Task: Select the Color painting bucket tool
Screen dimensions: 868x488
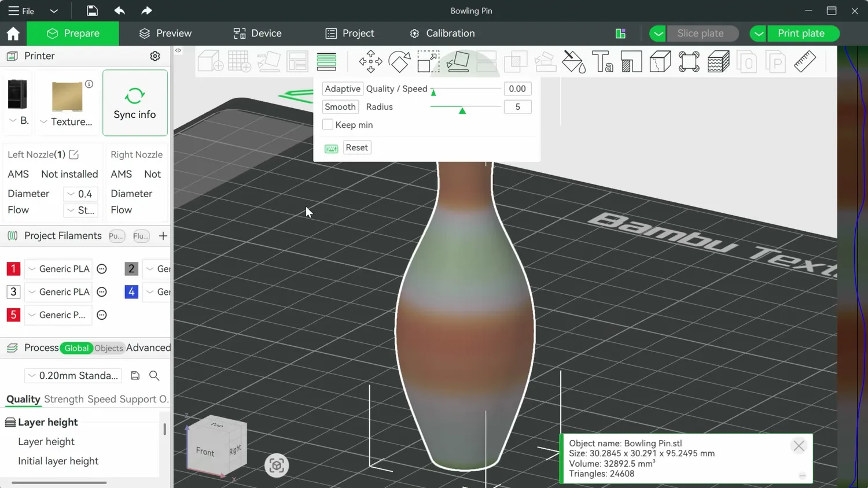Action: pos(573,61)
